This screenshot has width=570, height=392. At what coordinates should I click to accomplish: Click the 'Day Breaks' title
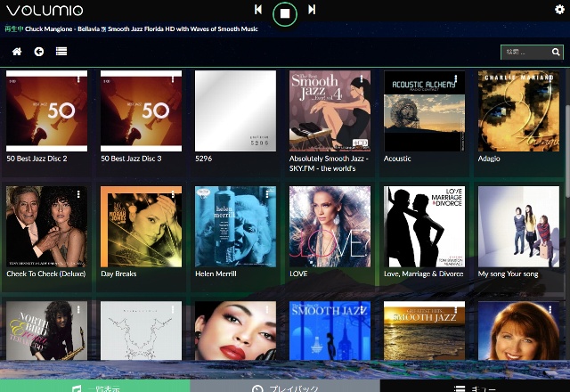click(118, 274)
